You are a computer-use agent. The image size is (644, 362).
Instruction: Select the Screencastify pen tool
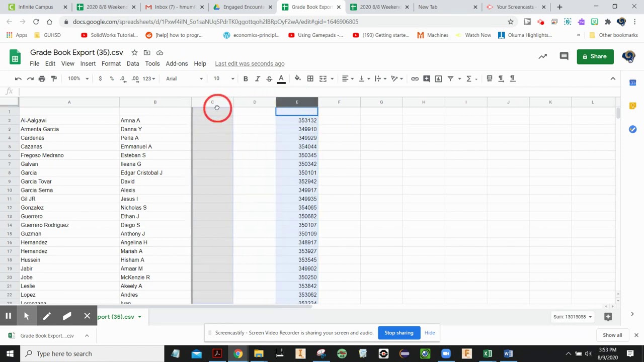pyautogui.click(x=47, y=316)
